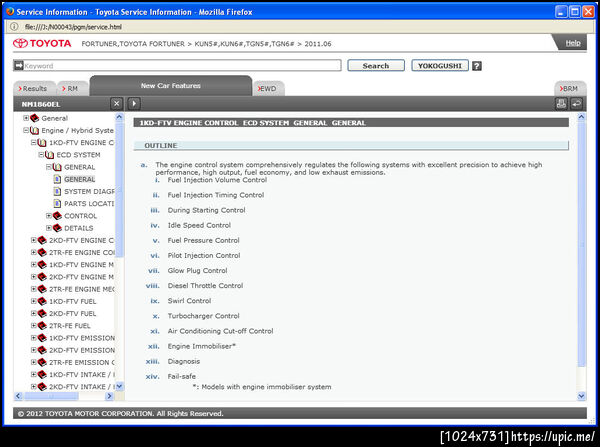Viewport: 600px width, 447px height.
Task: Click the OUTLINE section header
Action: coord(351,145)
